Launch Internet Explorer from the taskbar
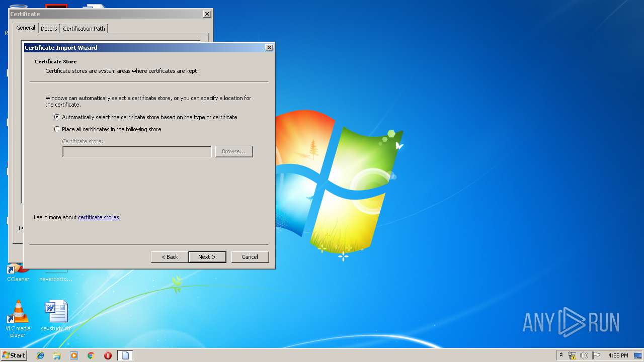Screen dimensions: 644x362 point(40,355)
